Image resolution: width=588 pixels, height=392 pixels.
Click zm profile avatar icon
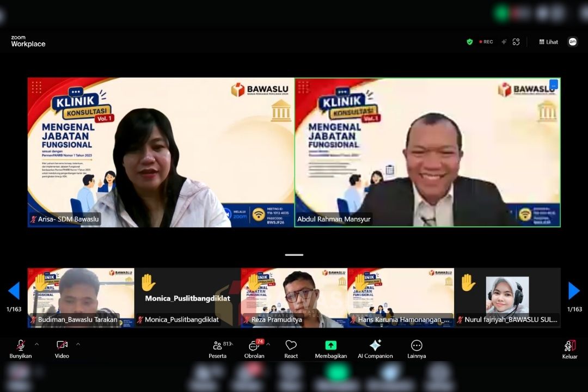point(572,41)
